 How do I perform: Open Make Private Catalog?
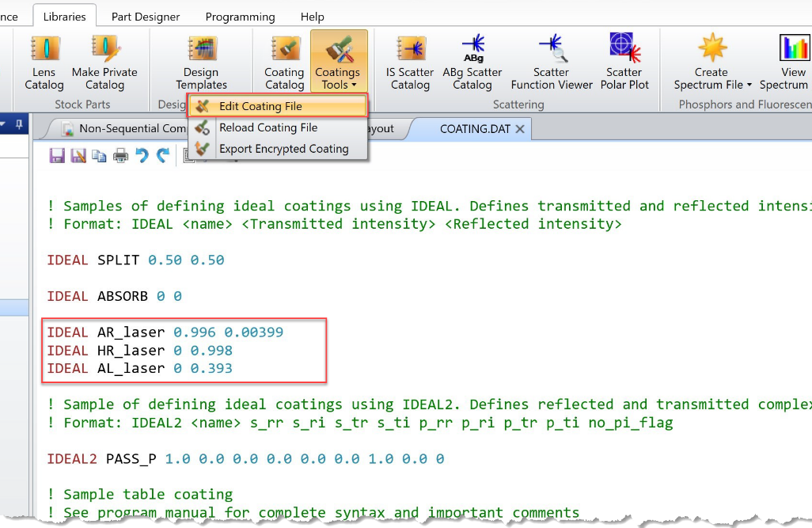104,63
